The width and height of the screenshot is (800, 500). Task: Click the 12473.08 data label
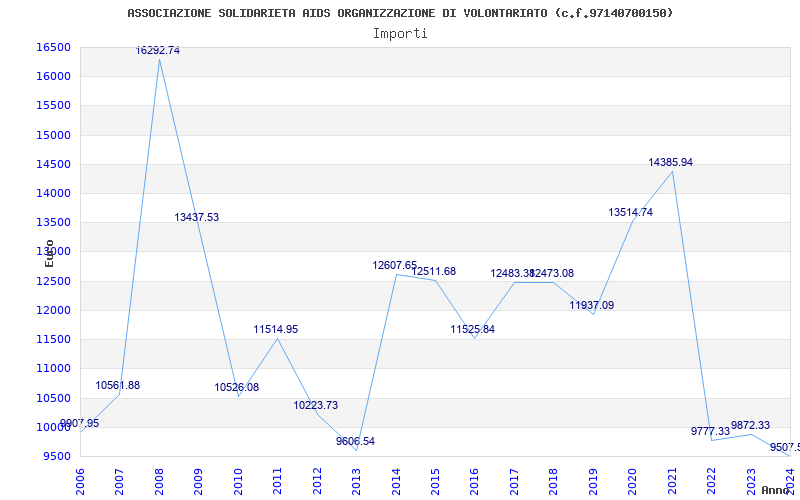coord(553,273)
